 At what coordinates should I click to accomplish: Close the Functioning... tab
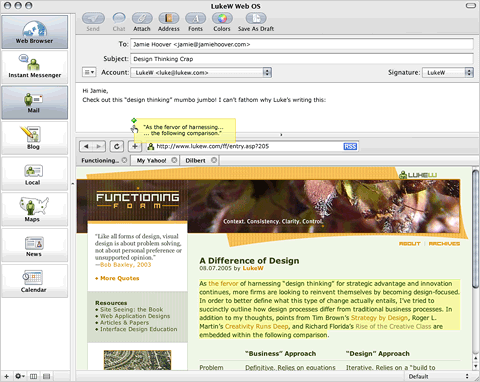pos(124,160)
